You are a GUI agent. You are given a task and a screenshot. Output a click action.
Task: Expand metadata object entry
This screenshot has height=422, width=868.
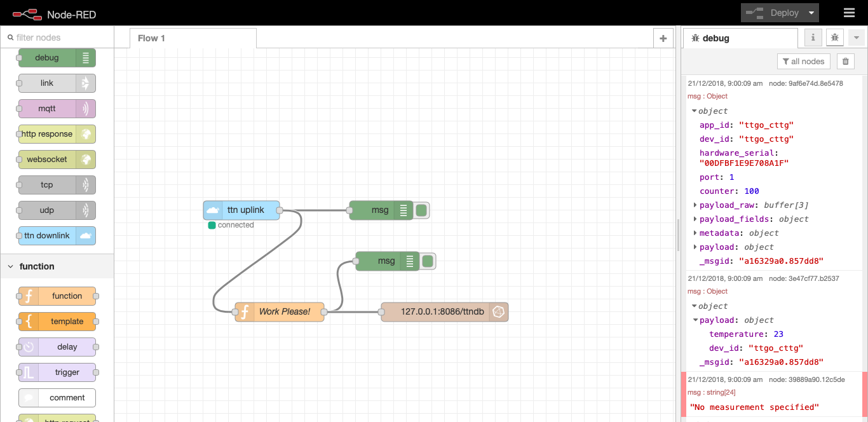695,233
